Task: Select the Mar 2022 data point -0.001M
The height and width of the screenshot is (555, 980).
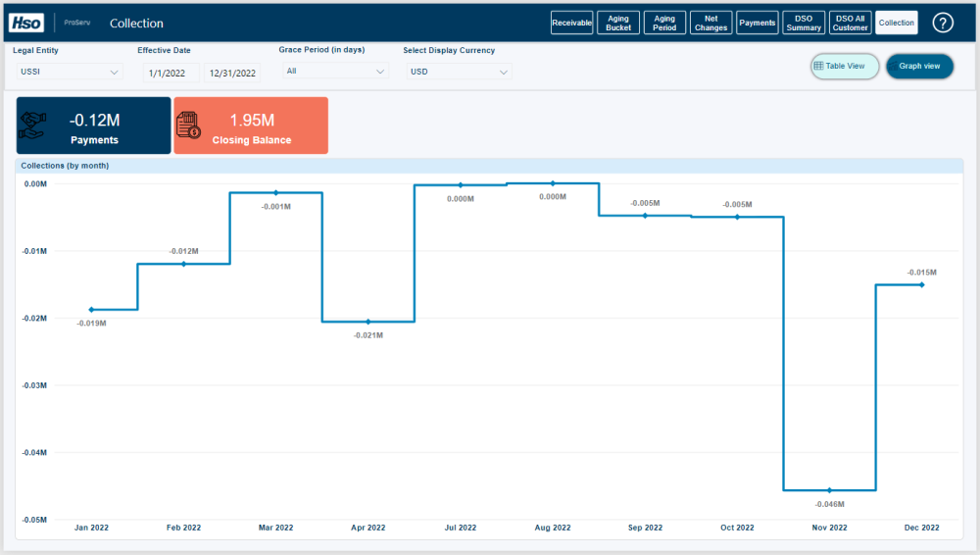Action: click(x=276, y=193)
